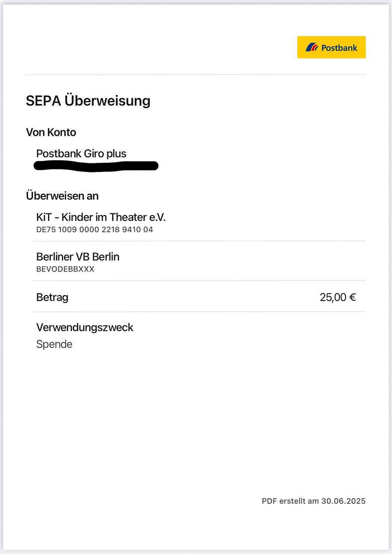Select the SEPA Überweisung heading
Image resolution: width=392 pixels, height=554 pixels.
pos(88,101)
